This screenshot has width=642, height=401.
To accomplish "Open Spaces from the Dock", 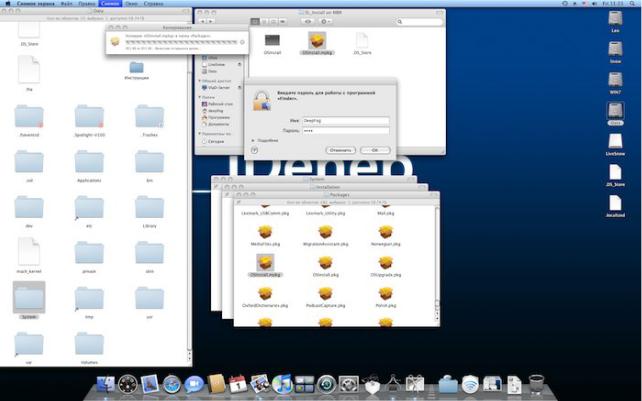I will (304, 385).
